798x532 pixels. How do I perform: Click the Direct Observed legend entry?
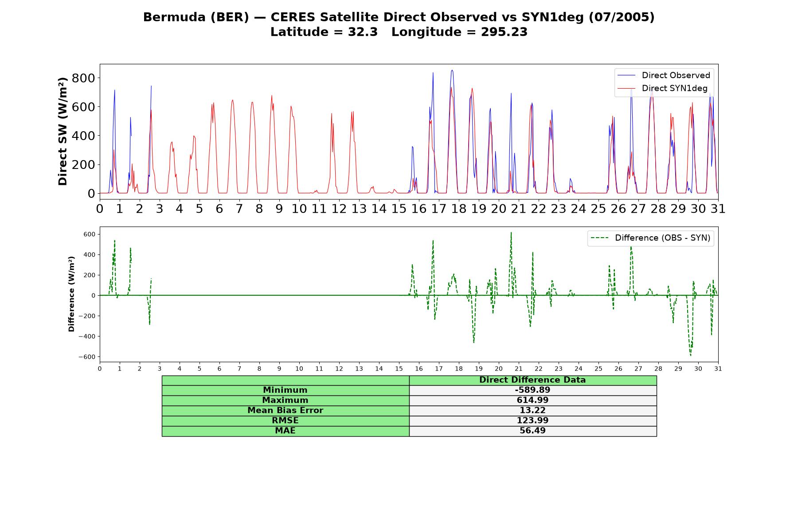click(x=664, y=75)
